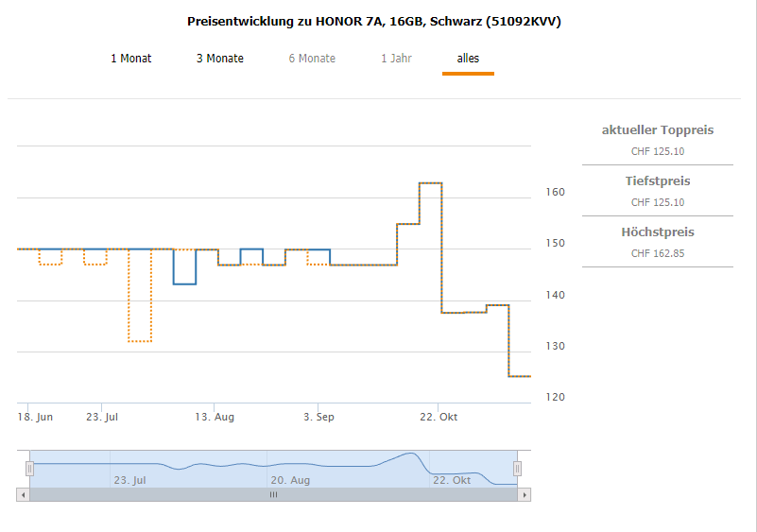Screen dimensions: 757x532
Task: Select the 1 Monat time range
Action: pyautogui.click(x=130, y=59)
